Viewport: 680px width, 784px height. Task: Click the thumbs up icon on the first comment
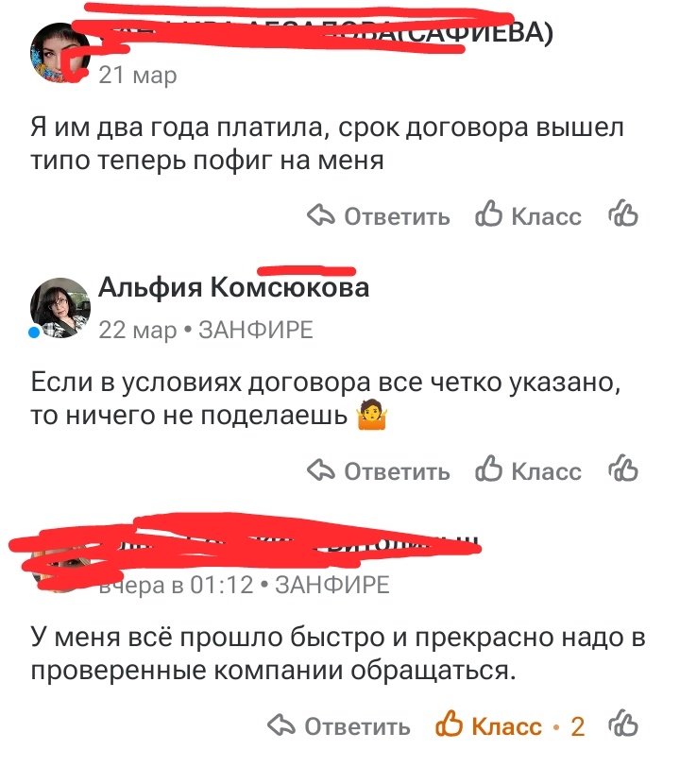coord(489,215)
